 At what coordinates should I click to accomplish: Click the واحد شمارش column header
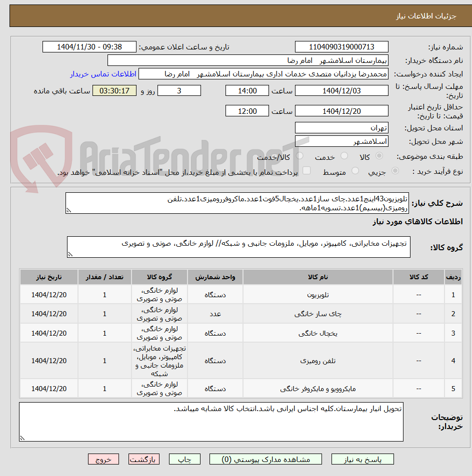click(x=215, y=277)
